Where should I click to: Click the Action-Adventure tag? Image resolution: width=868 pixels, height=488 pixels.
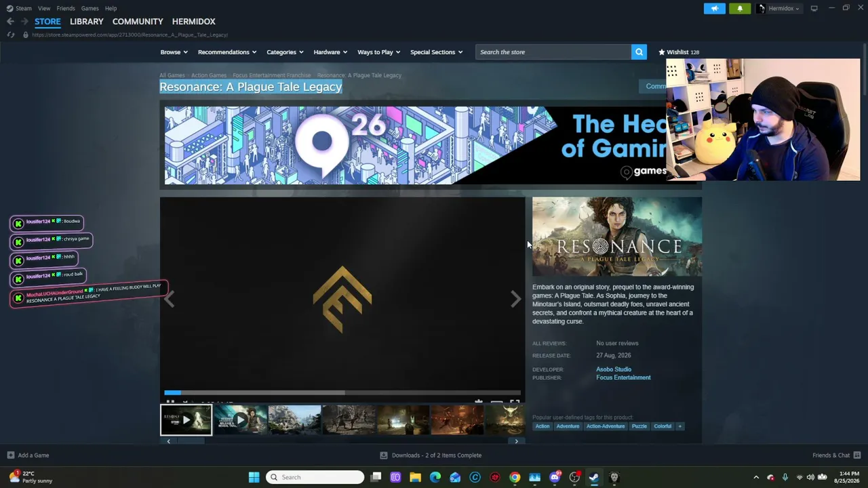(x=606, y=426)
